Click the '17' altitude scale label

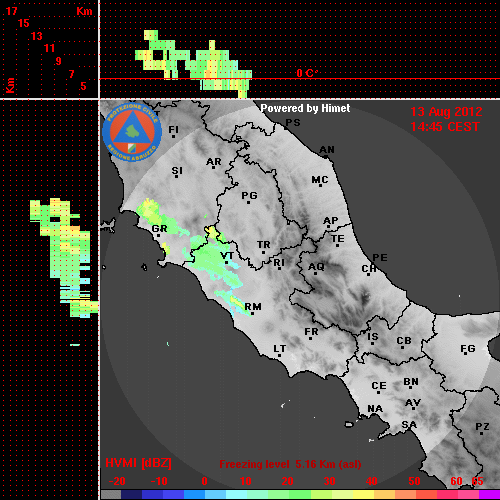[x=11, y=11]
